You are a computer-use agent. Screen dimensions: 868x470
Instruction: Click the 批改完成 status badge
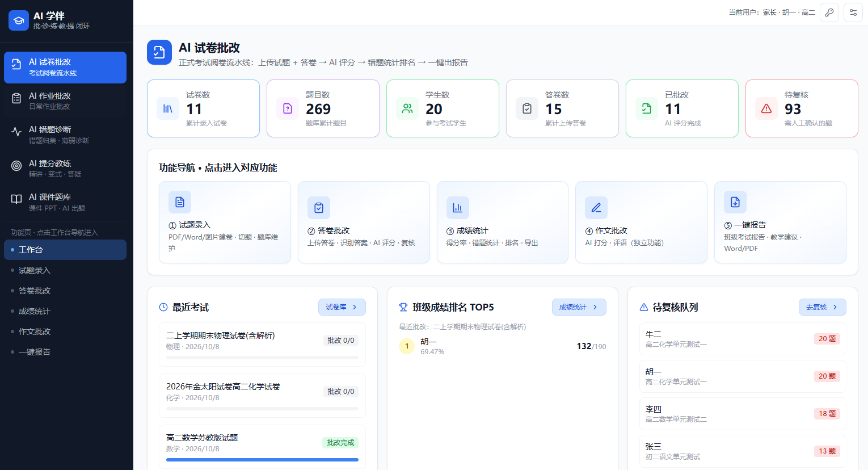(340, 443)
